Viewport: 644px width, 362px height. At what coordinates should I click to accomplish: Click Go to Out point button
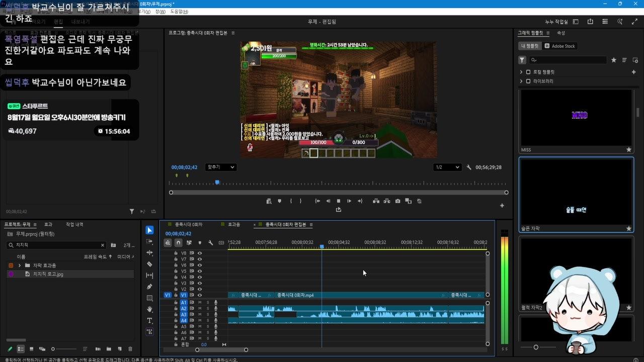click(360, 201)
